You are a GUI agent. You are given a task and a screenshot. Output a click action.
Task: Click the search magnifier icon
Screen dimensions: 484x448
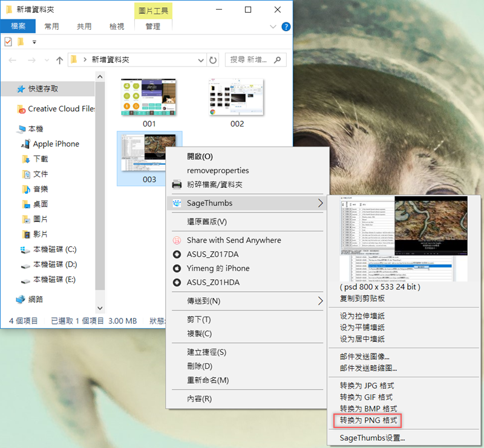coord(278,60)
